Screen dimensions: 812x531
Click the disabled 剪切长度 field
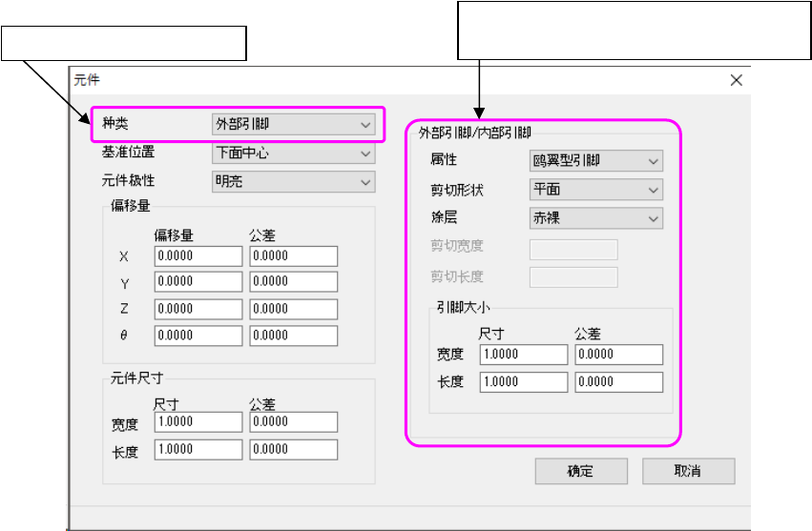(x=573, y=277)
